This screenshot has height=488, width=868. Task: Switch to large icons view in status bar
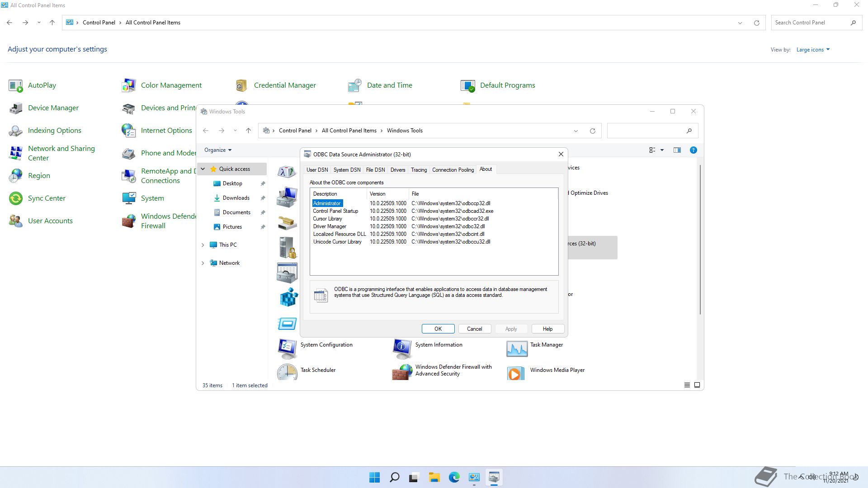(x=697, y=385)
